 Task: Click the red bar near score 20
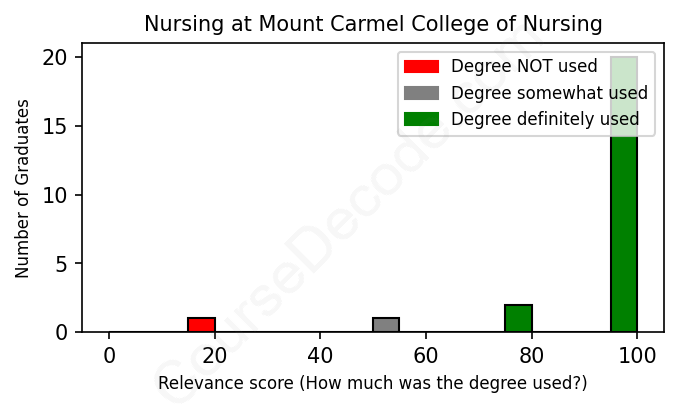coord(202,325)
